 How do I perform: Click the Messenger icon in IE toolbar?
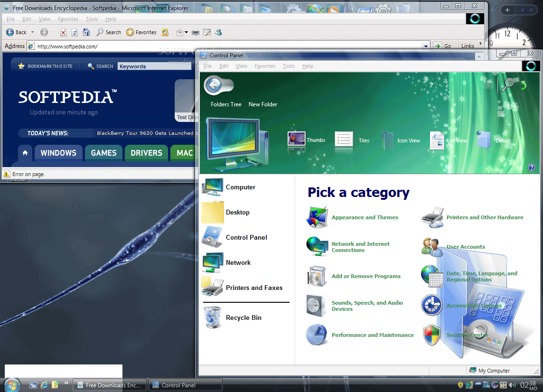(x=218, y=33)
